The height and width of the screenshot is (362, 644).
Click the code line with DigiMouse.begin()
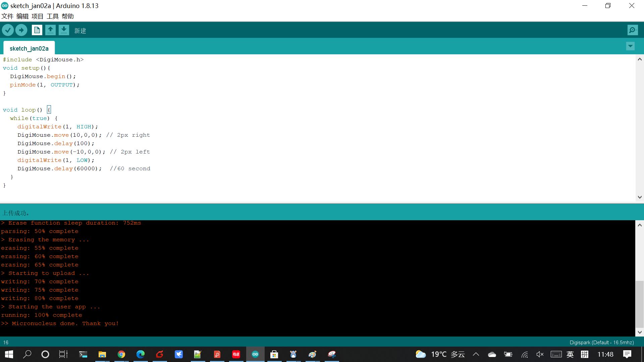click(43, 76)
